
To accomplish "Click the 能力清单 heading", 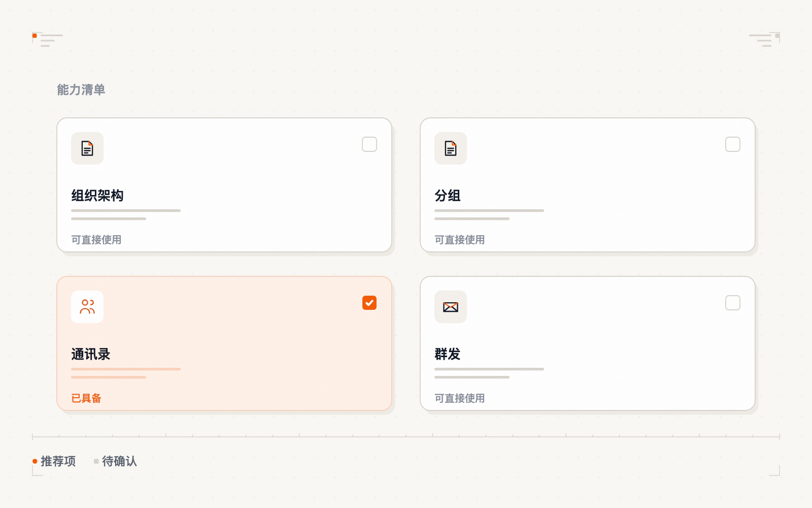I will click(x=81, y=90).
